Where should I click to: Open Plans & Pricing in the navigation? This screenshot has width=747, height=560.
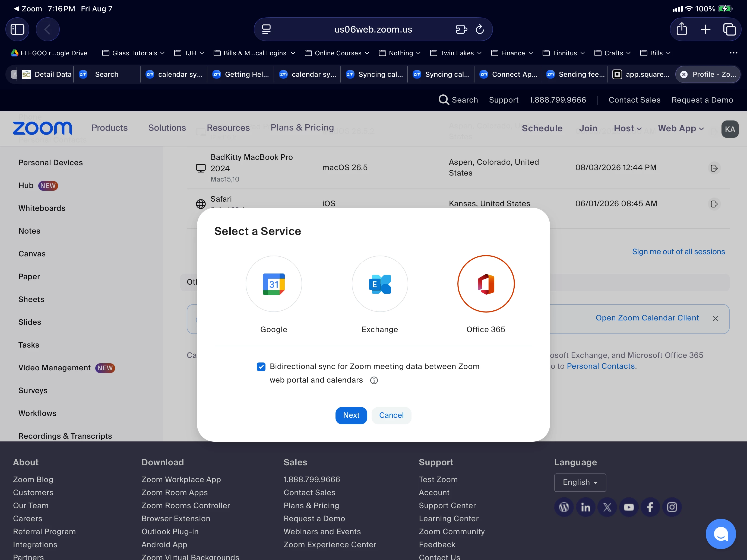pos(302,128)
